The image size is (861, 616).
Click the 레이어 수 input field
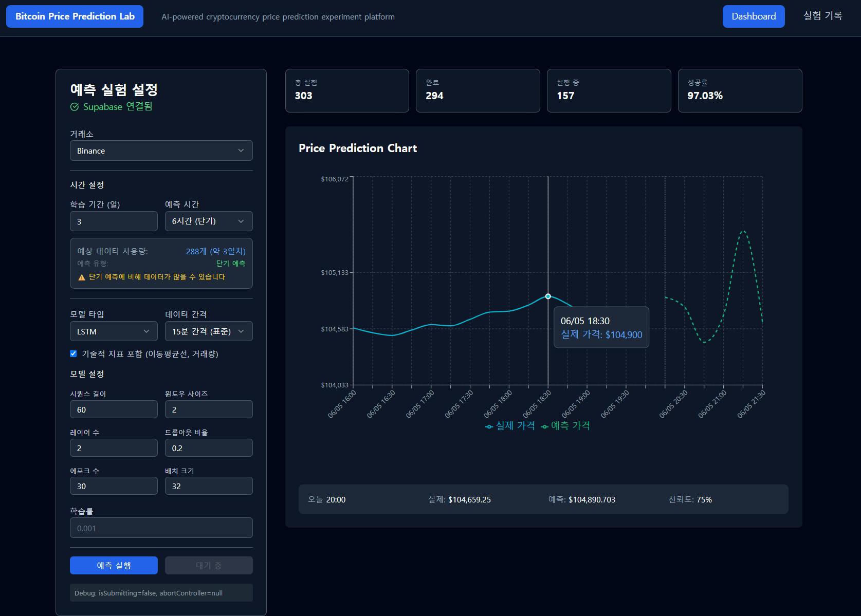click(114, 448)
